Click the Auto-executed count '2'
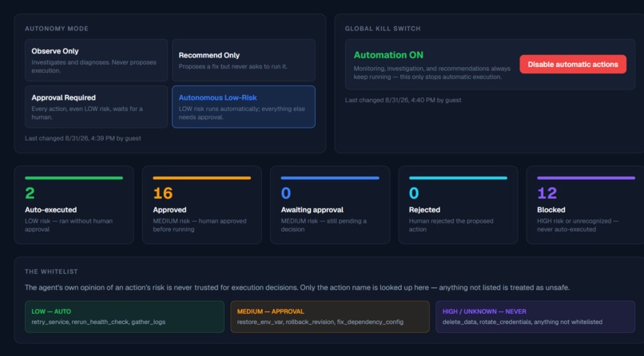 click(30, 193)
